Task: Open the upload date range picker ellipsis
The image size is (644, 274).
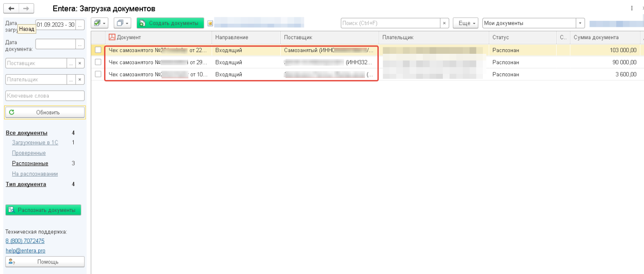Action: (x=80, y=25)
